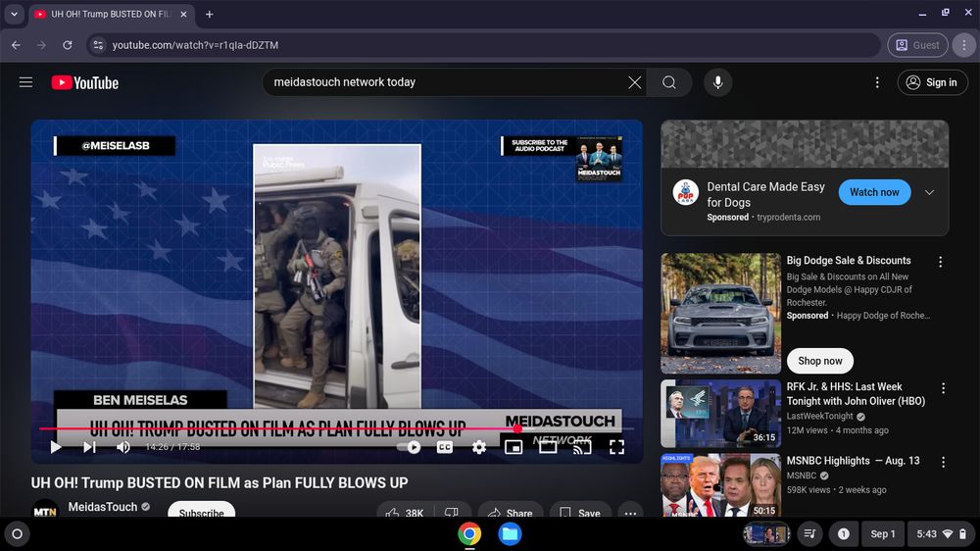Image resolution: width=980 pixels, height=551 pixels.
Task: Click the video title below the player
Action: tap(220, 482)
